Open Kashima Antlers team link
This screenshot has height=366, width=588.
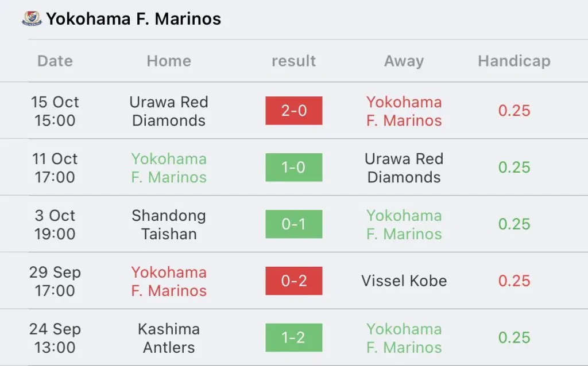(x=169, y=338)
